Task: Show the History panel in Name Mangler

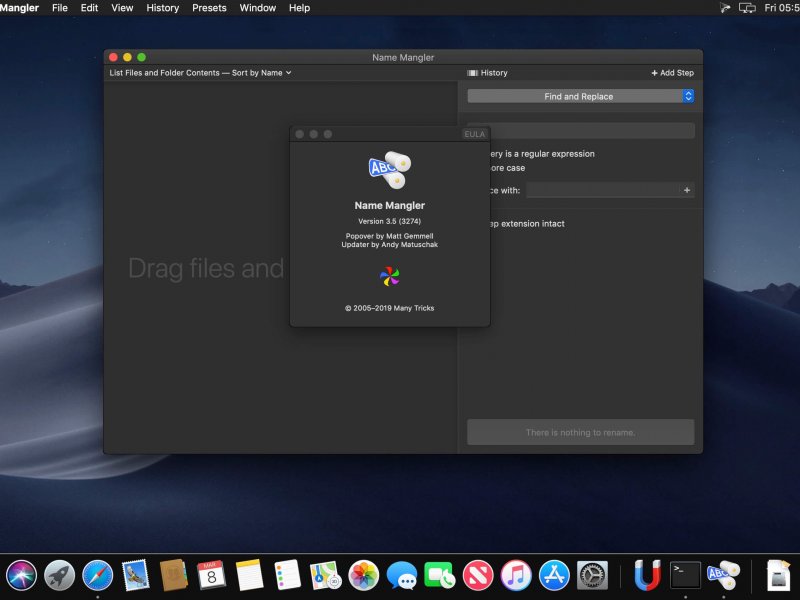Action: [x=487, y=73]
